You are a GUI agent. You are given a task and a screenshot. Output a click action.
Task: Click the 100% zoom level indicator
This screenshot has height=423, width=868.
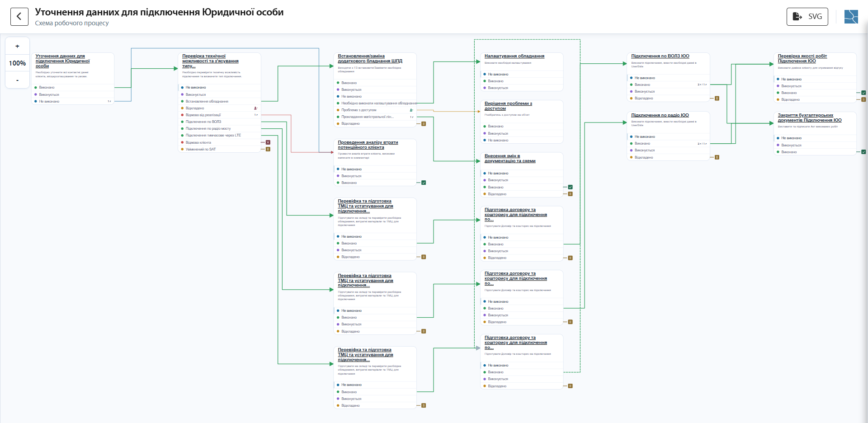pyautogui.click(x=17, y=63)
